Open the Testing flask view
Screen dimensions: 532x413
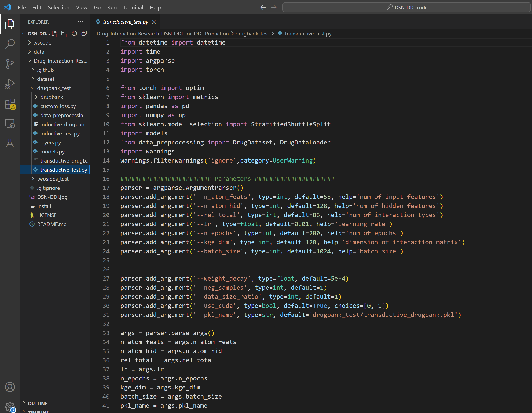(x=10, y=143)
